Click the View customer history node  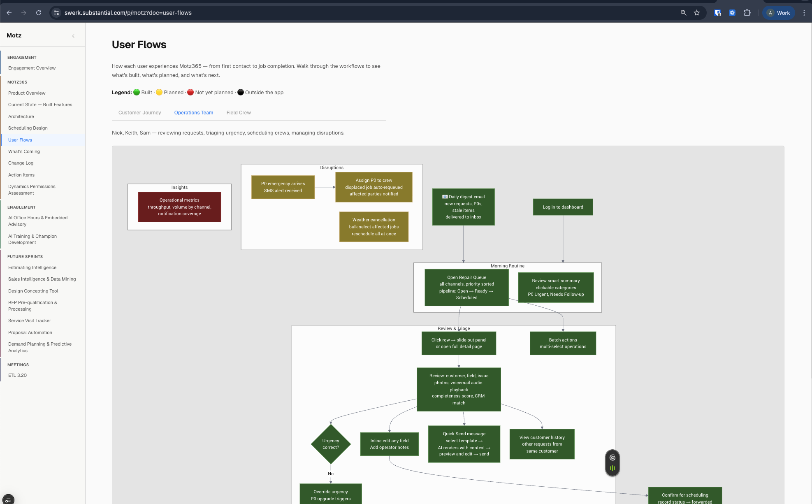click(x=542, y=444)
